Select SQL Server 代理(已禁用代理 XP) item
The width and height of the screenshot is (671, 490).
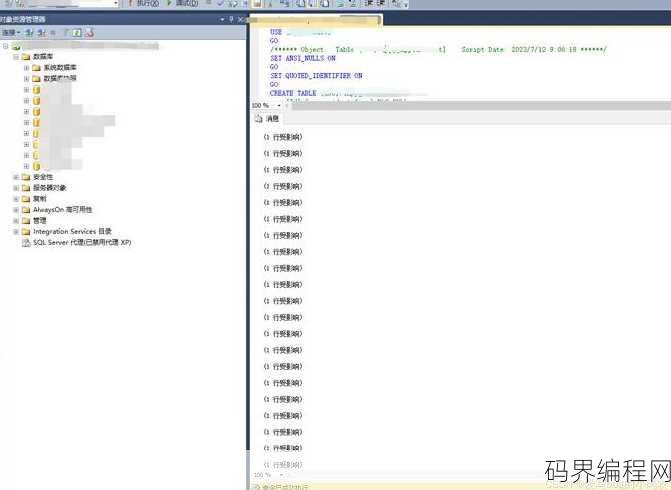pyautogui.click(x=82, y=242)
